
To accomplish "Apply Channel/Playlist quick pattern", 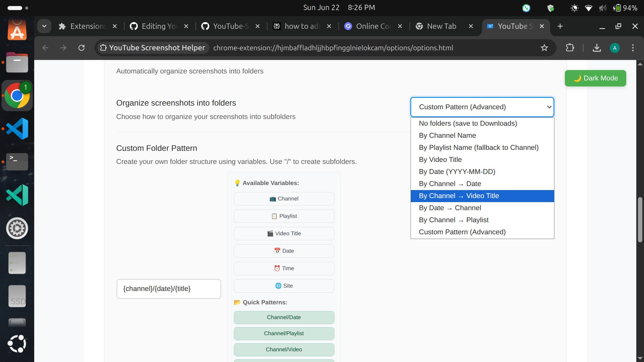I will tap(284, 334).
